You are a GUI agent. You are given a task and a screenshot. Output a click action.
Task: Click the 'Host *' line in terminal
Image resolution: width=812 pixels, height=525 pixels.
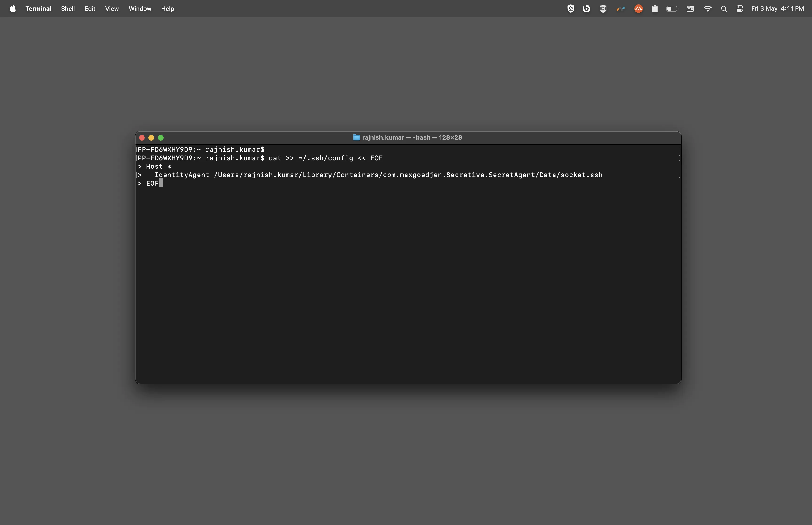159,166
